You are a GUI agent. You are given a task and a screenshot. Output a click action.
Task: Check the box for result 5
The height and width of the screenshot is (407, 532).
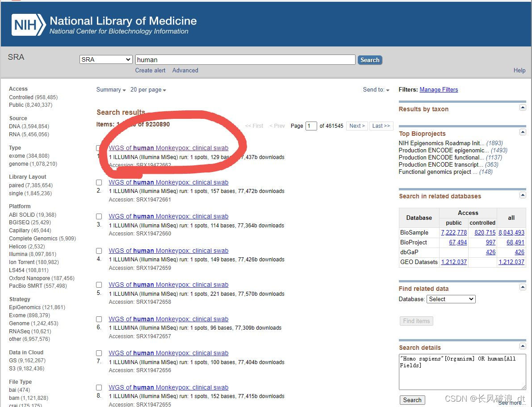click(x=99, y=285)
